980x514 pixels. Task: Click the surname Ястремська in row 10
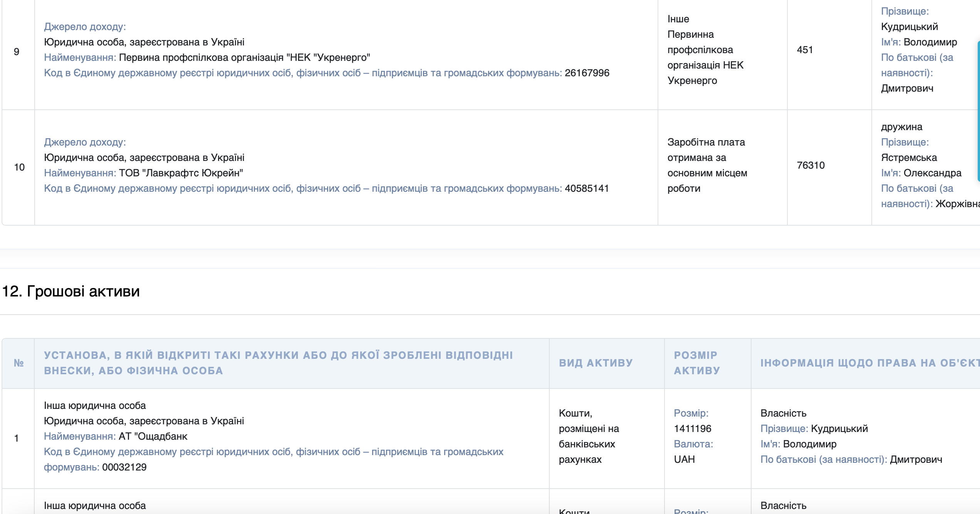click(x=909, y=158)
